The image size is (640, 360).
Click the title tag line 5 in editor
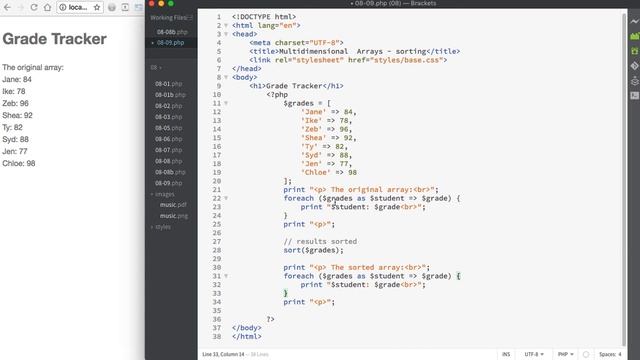(x=354, y=51)
